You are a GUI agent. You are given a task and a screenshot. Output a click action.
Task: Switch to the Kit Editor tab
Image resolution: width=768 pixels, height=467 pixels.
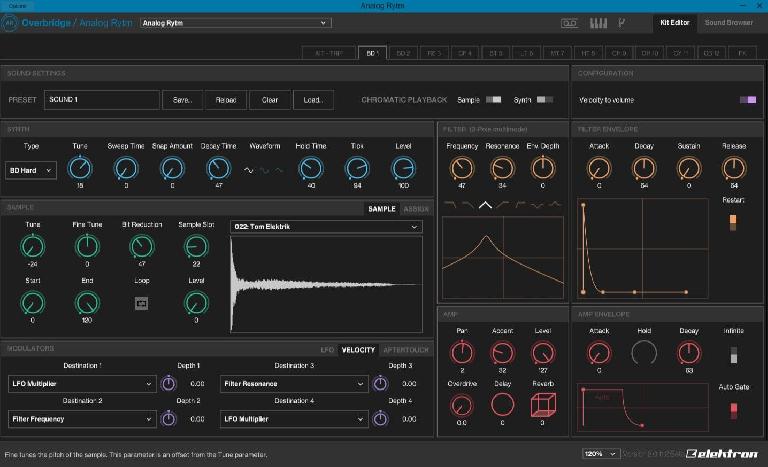click(x=674, y=23)
